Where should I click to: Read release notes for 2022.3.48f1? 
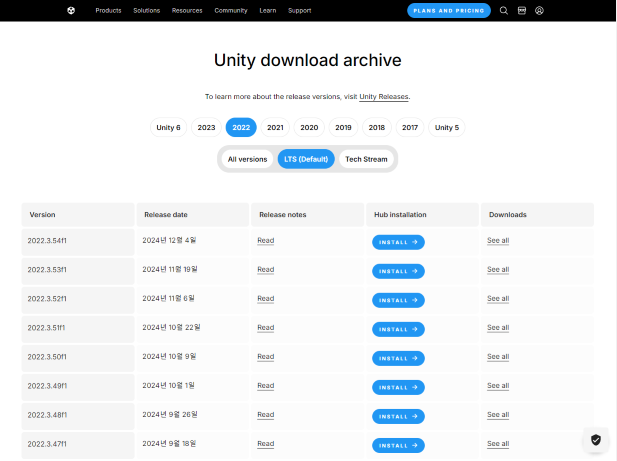click(x=266, y=415)
